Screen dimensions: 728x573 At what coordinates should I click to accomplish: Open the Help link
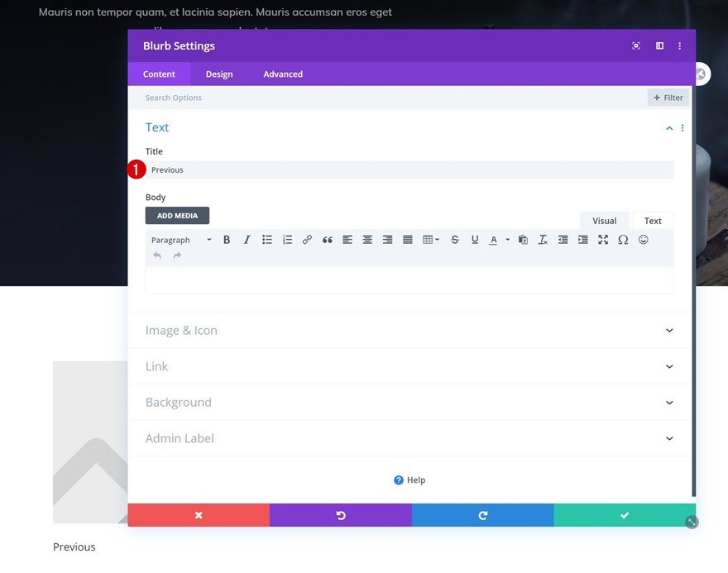(x=409, y=480)
